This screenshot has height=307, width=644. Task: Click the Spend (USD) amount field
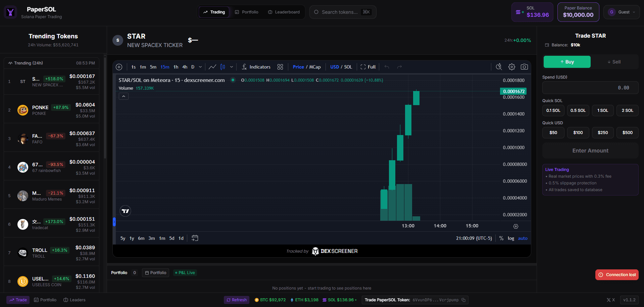click(x=590, y=88)
